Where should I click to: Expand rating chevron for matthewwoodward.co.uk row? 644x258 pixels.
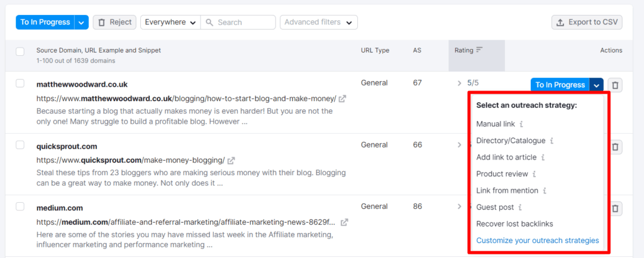[460, 83]
